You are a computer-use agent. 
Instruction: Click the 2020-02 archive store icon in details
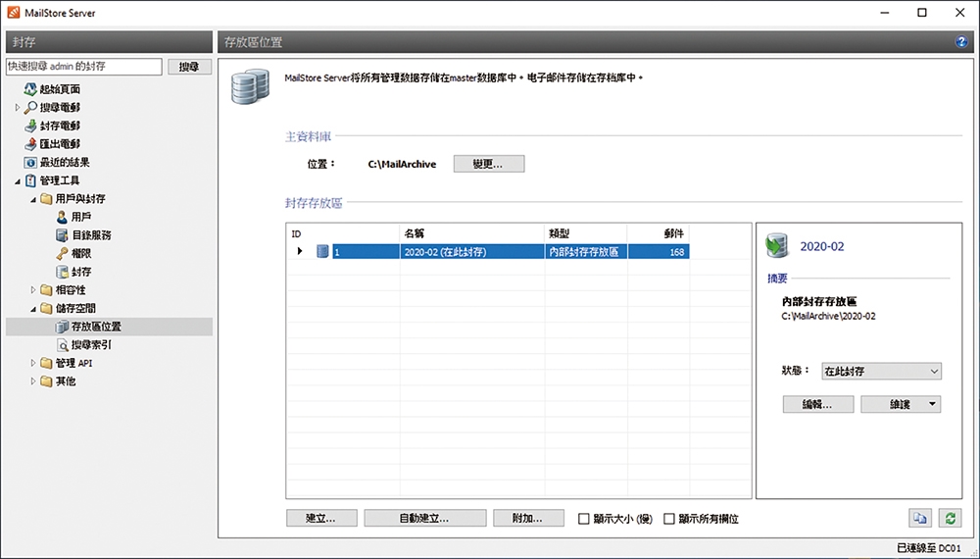777,246
